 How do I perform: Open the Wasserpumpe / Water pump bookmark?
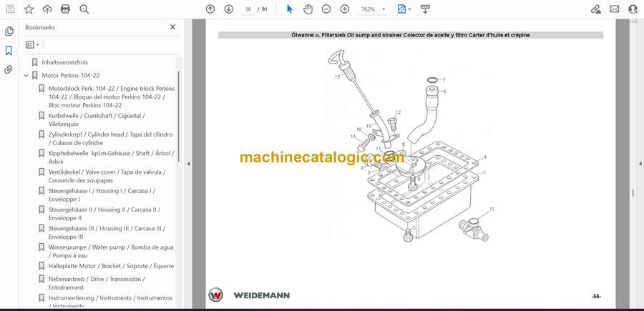click(x=111, y=252)
